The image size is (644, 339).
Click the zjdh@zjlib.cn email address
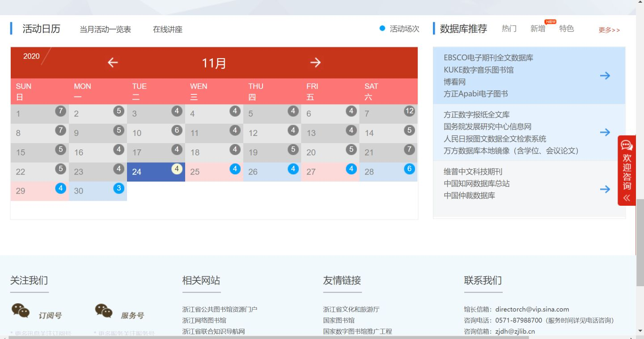515,331
